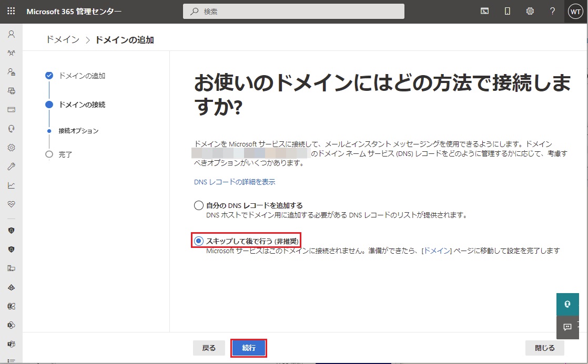Open settings gear in top header
588x364 pixels.
530,11
